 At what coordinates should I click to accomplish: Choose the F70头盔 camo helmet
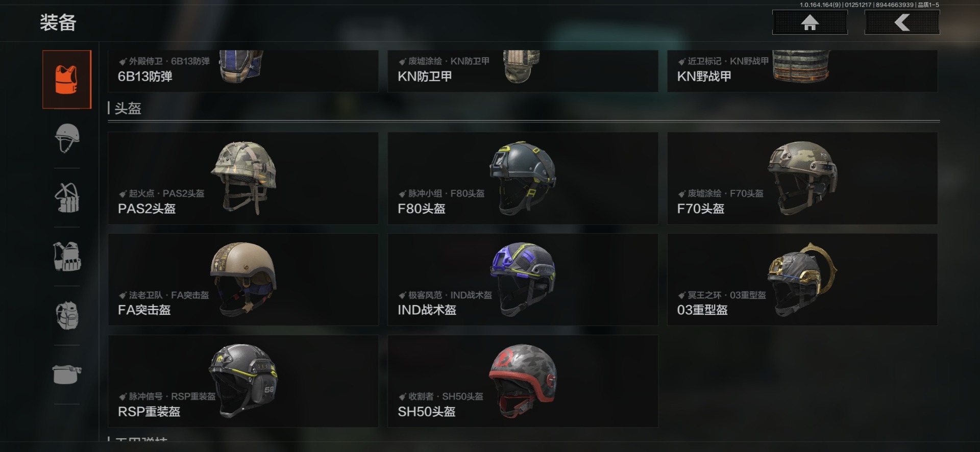pos(802,178)
